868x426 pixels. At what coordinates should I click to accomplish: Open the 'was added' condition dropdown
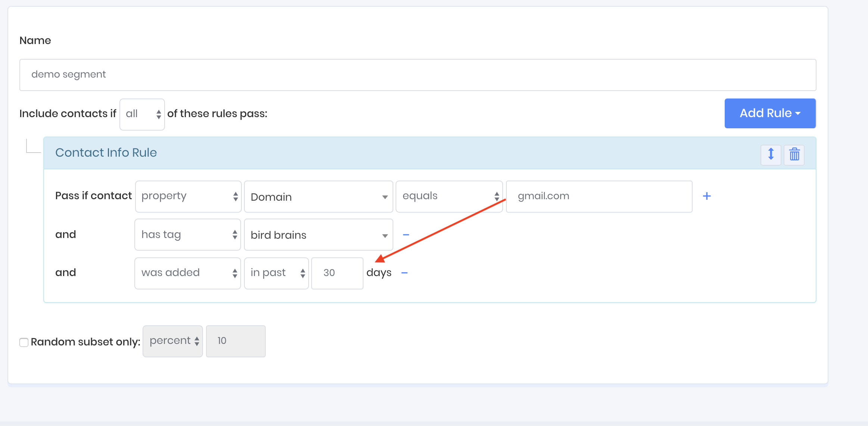coord(188,273)
